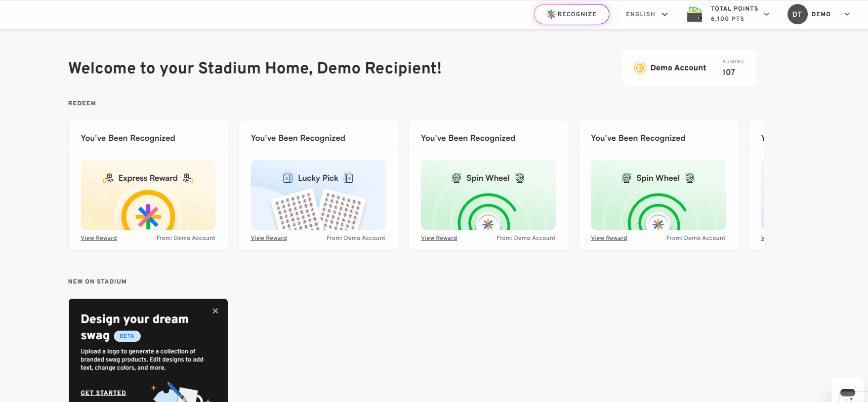Close the Design your dream swag card
This screenshot has width=868, height=402.
[216, 311]
